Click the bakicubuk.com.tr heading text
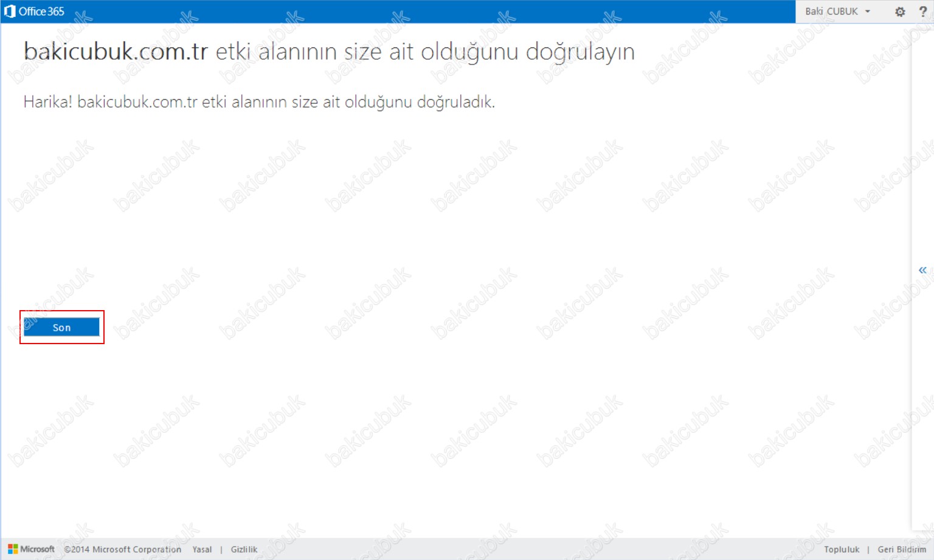The height and width of the screenshot is (560, 934). 116,52
